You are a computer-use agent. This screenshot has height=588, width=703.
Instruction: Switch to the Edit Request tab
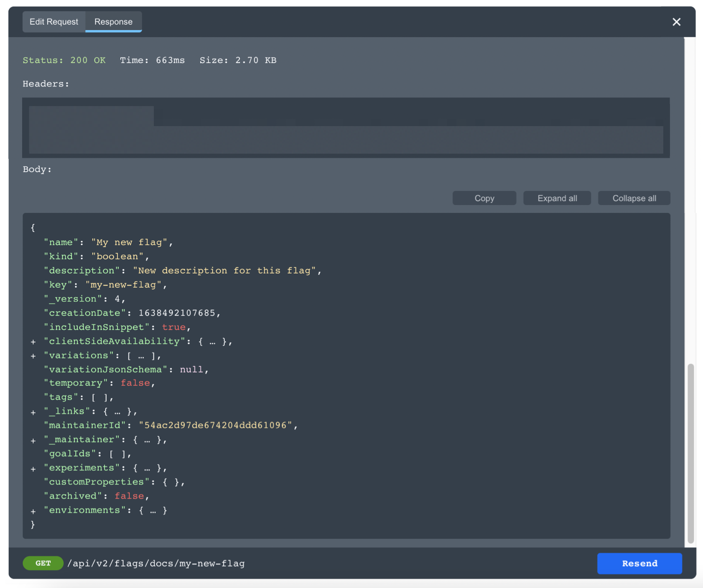[54, 22]
